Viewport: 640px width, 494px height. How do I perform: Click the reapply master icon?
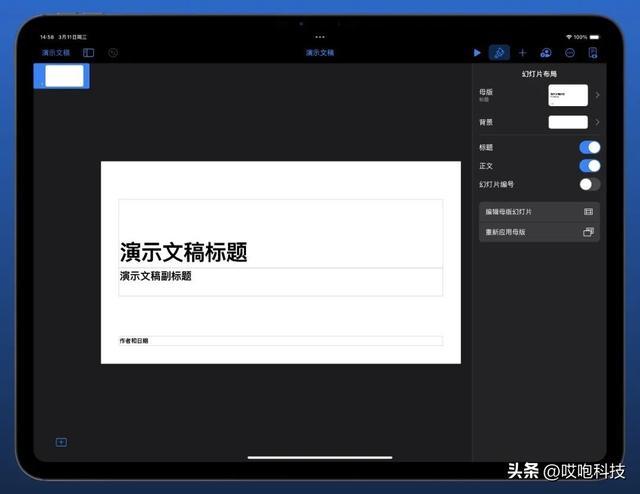(x=588, y=232)
